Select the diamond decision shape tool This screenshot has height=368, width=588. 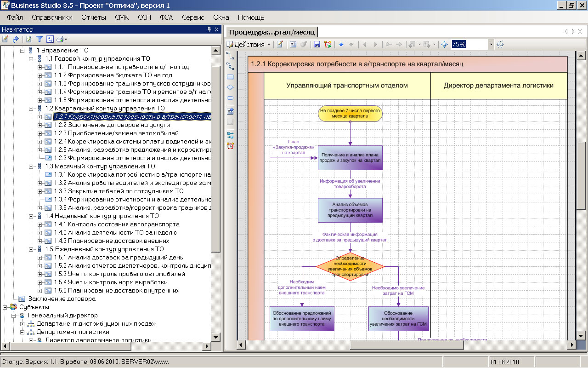[230, 87]
